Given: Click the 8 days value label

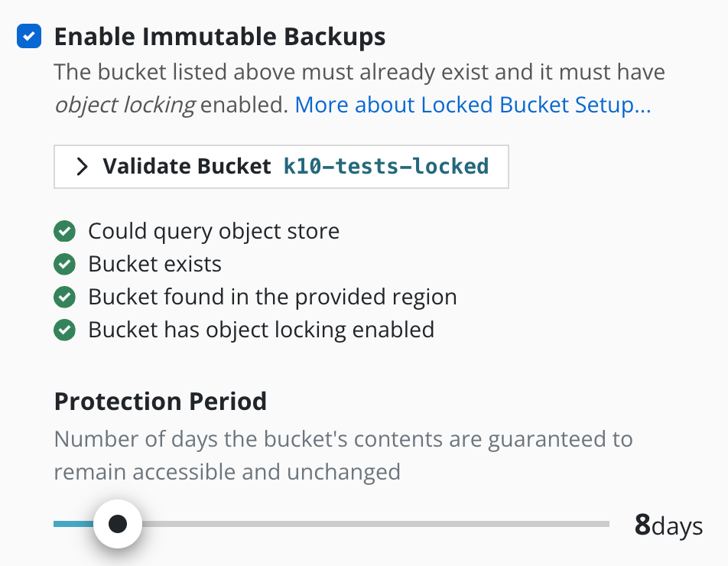Looking at the screenshot, I should pos(668,525).
